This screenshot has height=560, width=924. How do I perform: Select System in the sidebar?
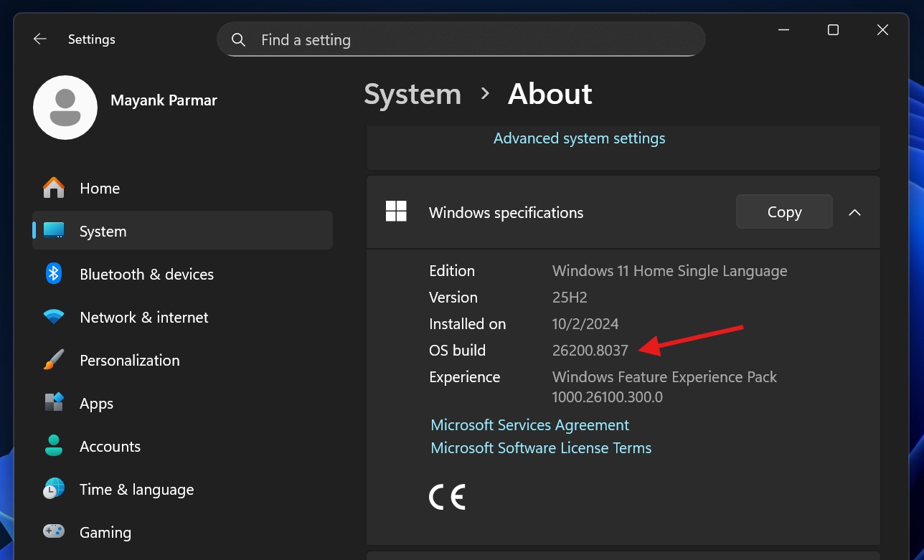pyautogui.click(x=102, y=231)
